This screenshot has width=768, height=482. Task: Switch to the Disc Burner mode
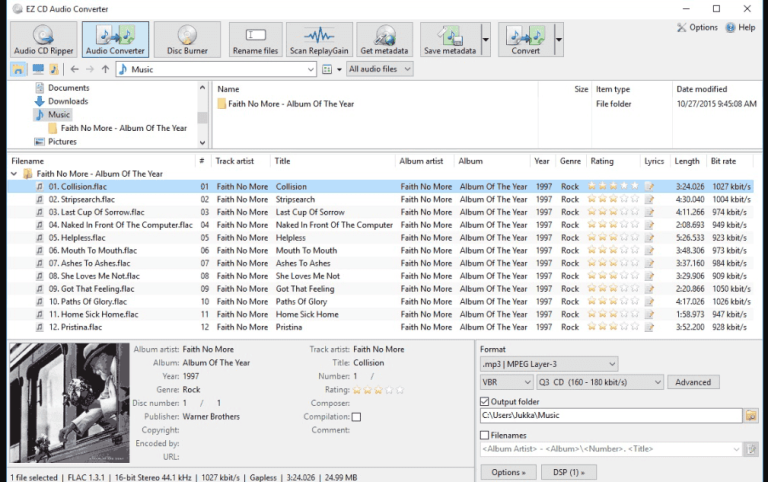187,39
